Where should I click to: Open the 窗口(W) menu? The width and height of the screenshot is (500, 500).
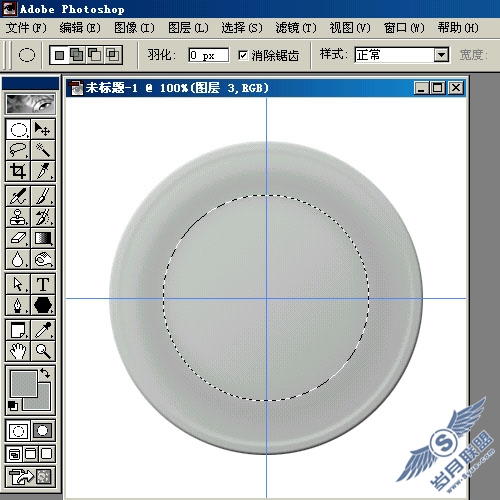[x=404, y=28]
